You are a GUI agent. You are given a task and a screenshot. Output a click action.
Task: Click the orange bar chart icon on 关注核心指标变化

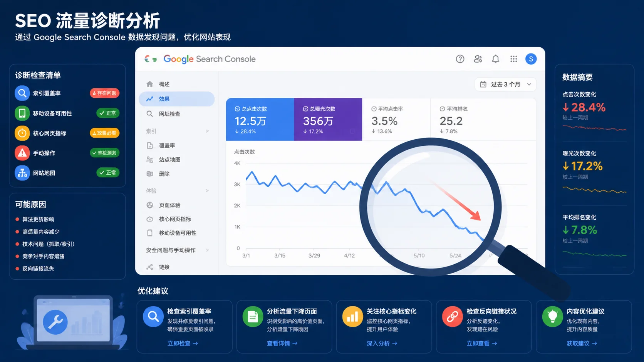353,317
